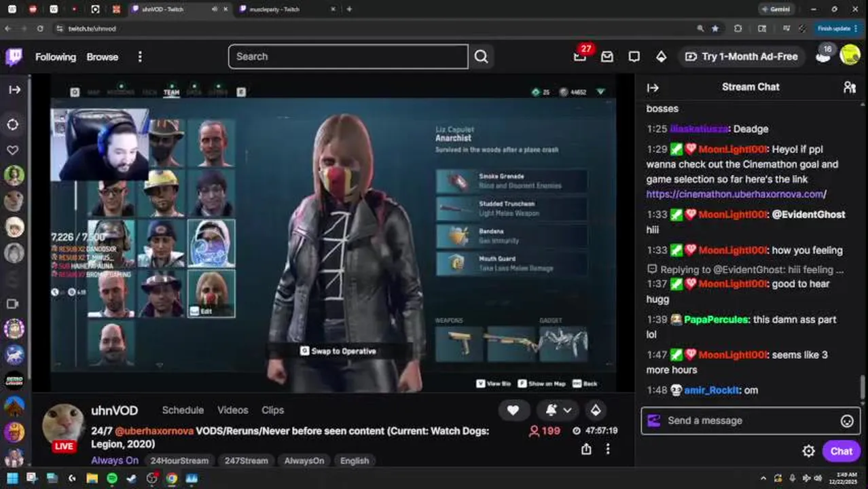868x489 pixels.
Task: Select the 24HourStream tag
Action: click(179, 460)
